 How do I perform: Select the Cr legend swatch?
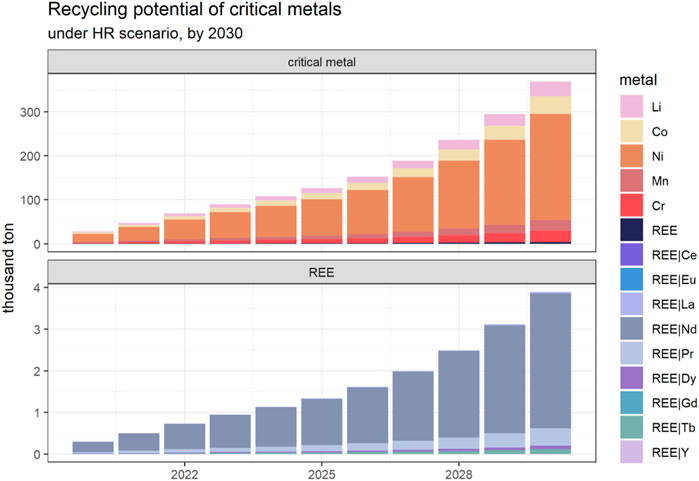tap(631, 206)
